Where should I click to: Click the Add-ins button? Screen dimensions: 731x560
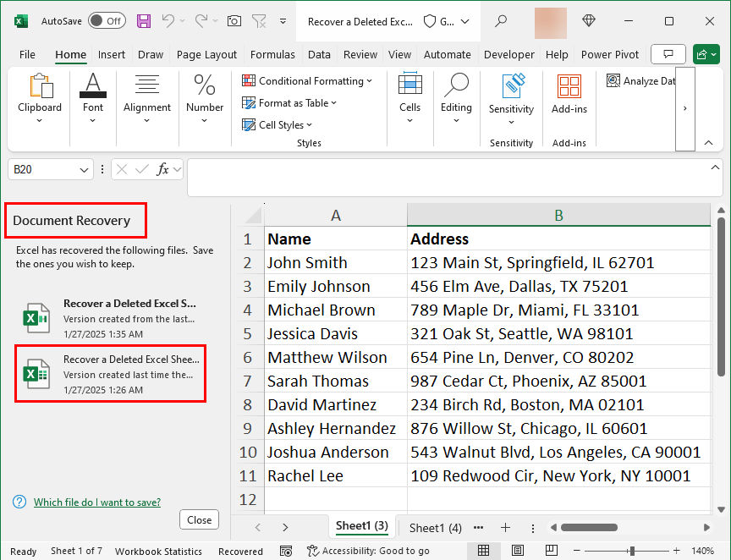[569, 95]
